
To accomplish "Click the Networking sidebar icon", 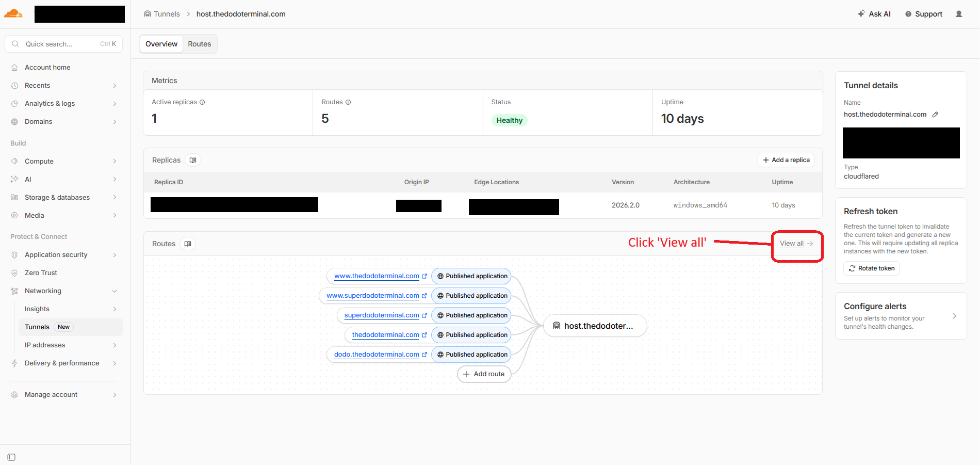I will [x=14, y=291].
